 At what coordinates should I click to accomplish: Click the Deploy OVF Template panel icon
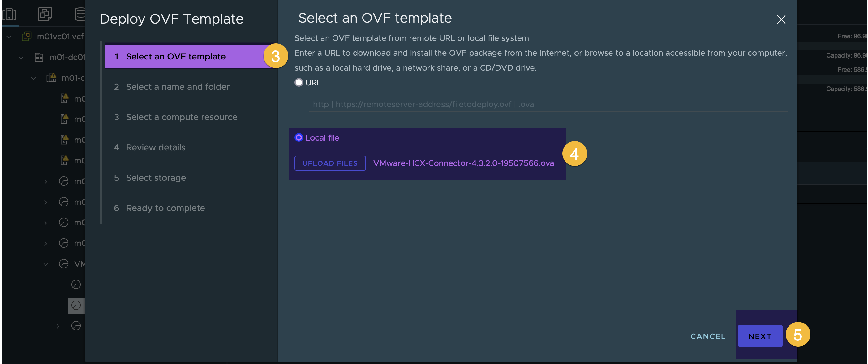pyautogui.click(x=44, y=13)
